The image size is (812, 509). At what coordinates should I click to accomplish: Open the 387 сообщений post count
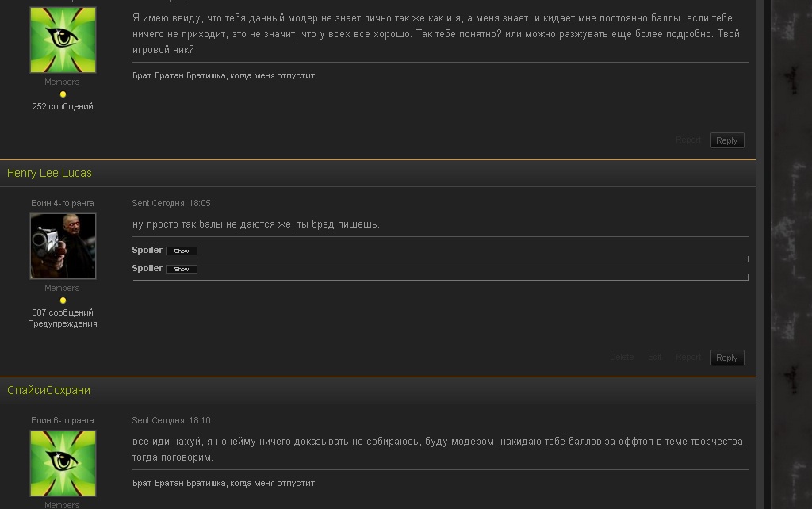point(63,312)
